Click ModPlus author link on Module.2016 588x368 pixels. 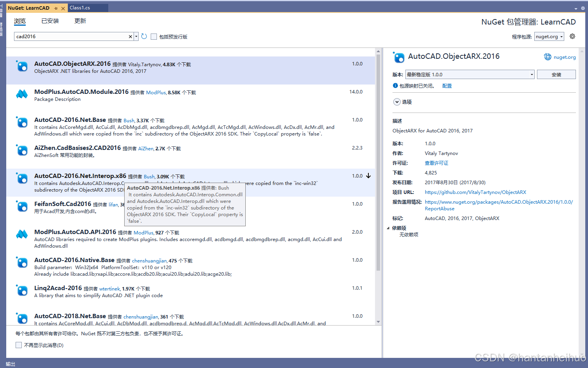[x=156, y=93]
